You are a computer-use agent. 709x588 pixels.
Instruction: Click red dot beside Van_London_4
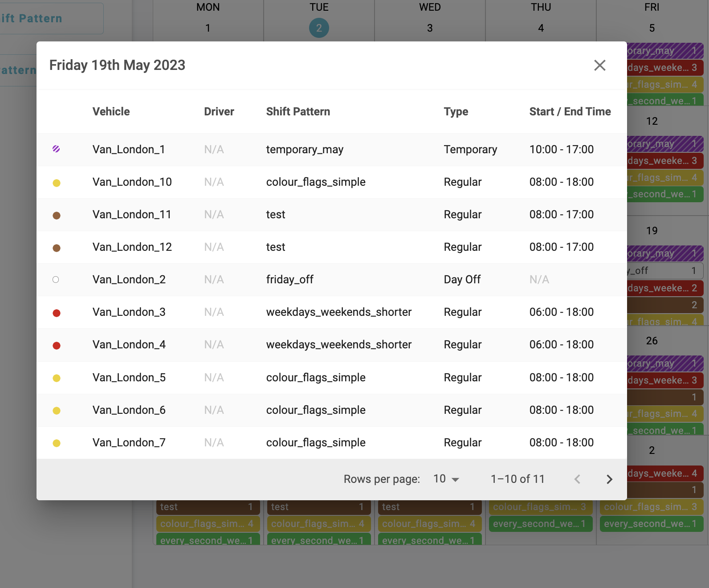57,345
